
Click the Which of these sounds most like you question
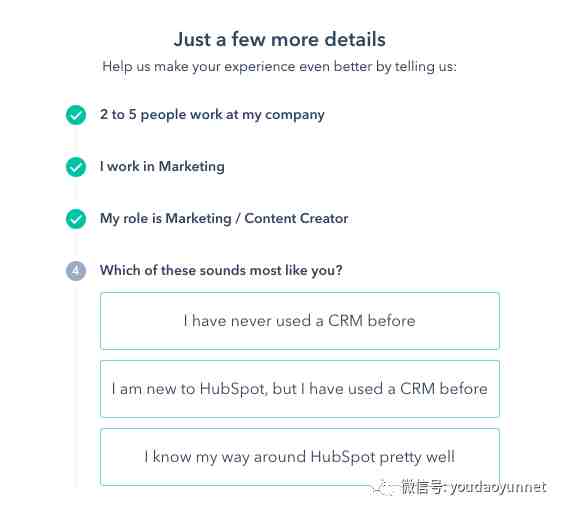tap(221, 270)
